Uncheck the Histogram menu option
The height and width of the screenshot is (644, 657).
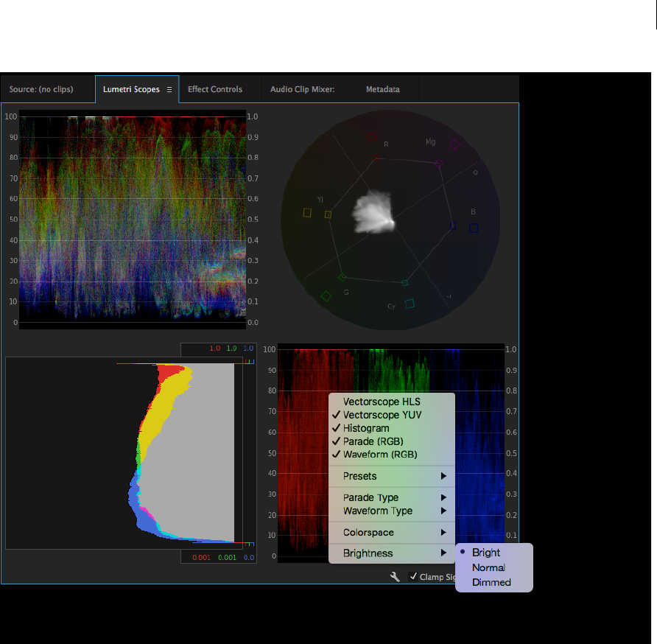pos(392,428)
